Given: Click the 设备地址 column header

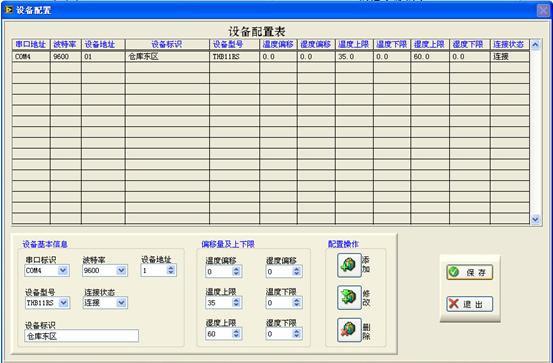Looking at the screenshot, I should (103, 44).
